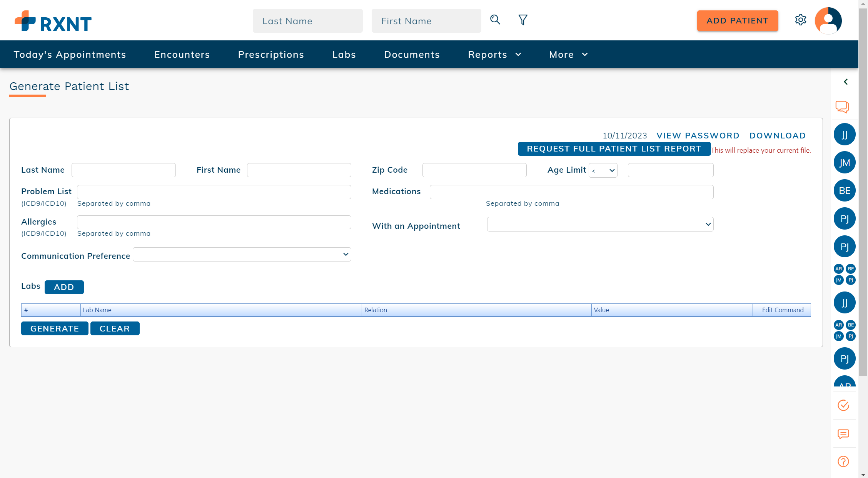Click the RXNT logo
Viewport: 868px width, 478px height.
53,21
